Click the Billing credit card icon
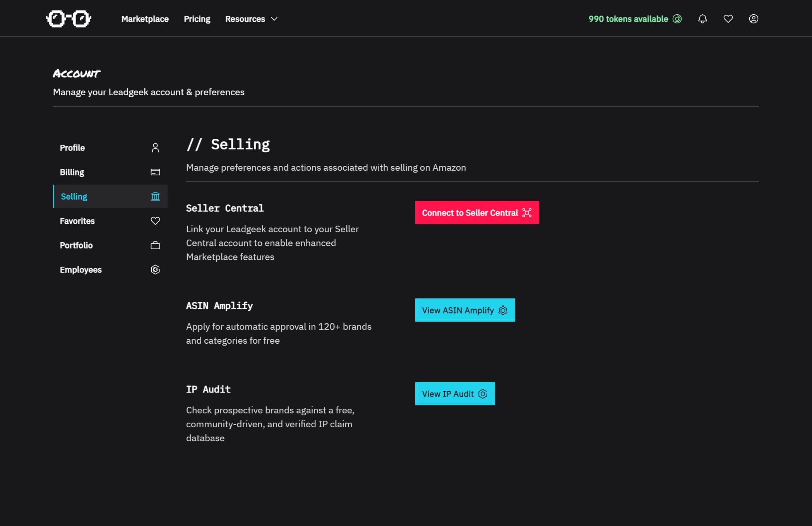 (x=155, y=172)
